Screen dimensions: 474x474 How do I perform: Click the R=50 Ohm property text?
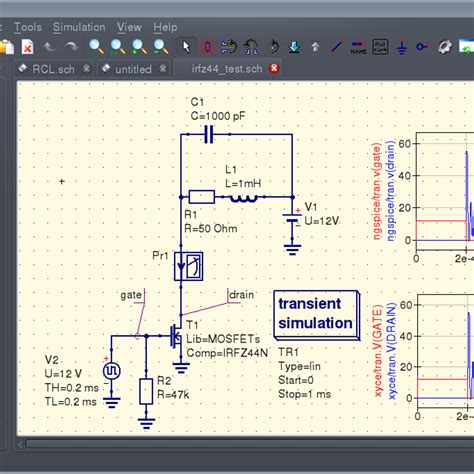(211, 229)
